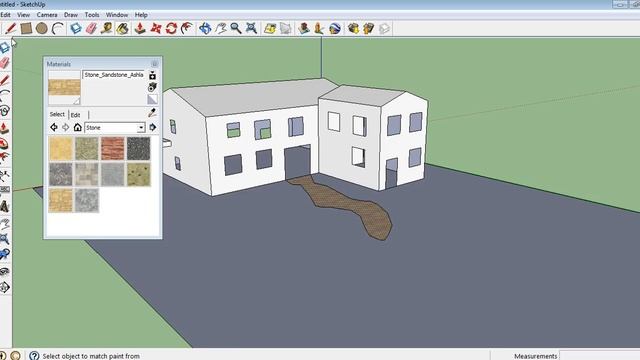
Task: Open the Materials Details arrow menu
Action: coord(153,127)
